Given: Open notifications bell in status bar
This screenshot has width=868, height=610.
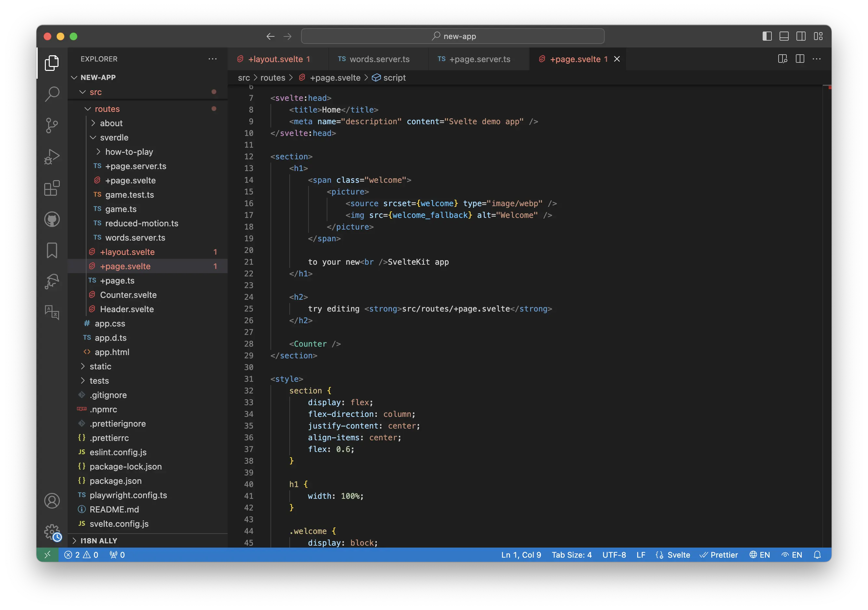Looking at the screenshot, I should point(817,555).
